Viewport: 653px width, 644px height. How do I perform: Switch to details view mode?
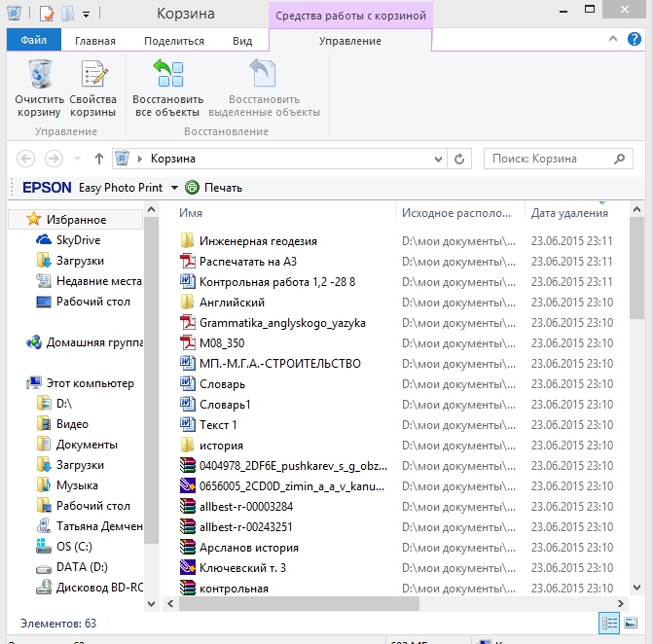click(609, 622)
